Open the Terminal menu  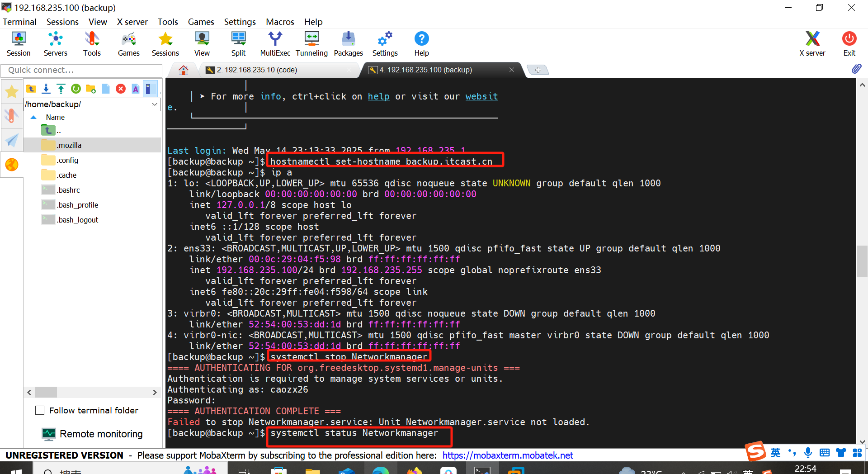tap(19, 22)
